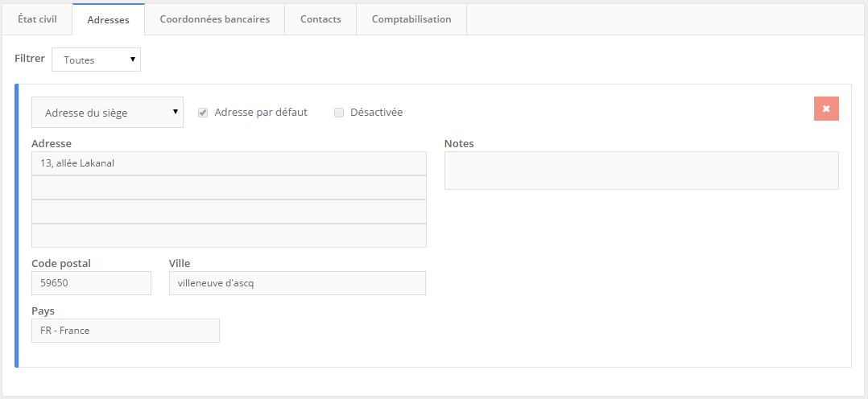Go to the Contacts tab
The height and width of the screenshot is (399, 868).
[x=320, y=19]
